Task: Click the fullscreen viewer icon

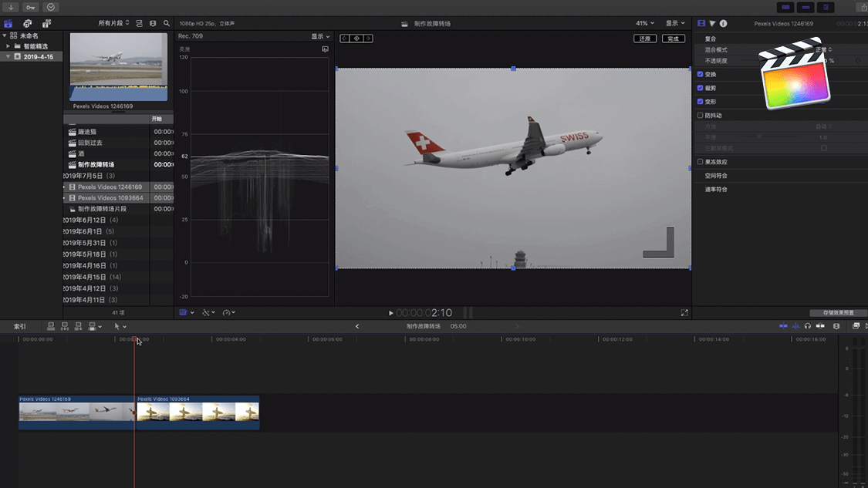Action: pyautogui.click(x=684, y=313)
